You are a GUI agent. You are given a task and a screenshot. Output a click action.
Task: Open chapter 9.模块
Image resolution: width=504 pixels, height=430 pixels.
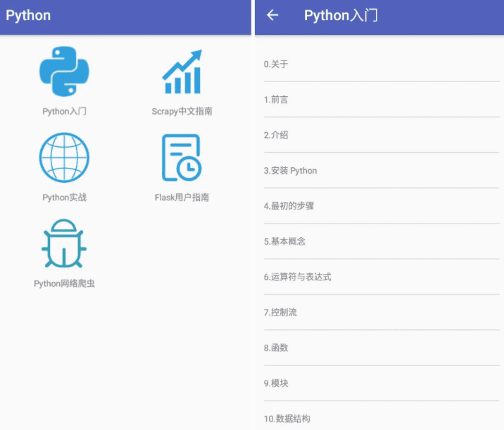coord(381,383)
